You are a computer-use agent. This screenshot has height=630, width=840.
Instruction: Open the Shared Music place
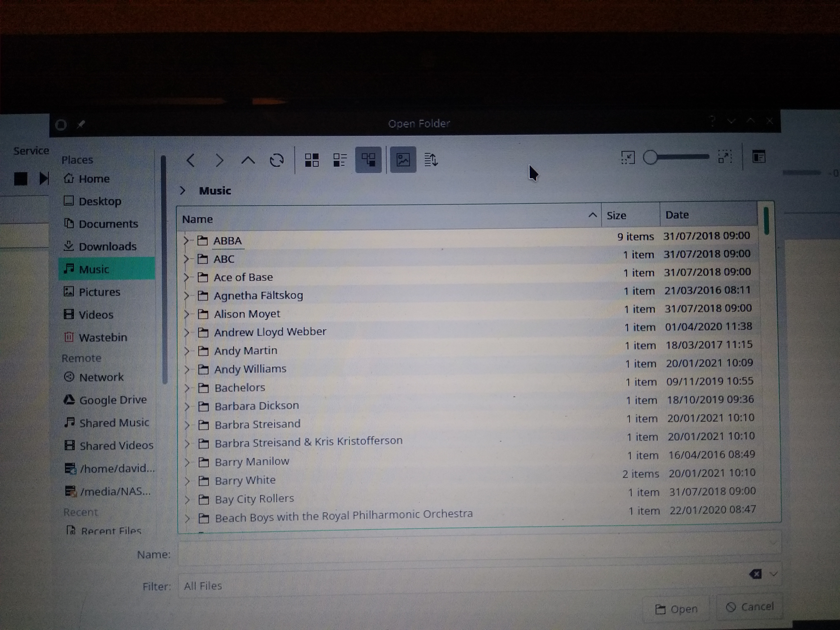[106, 423]
